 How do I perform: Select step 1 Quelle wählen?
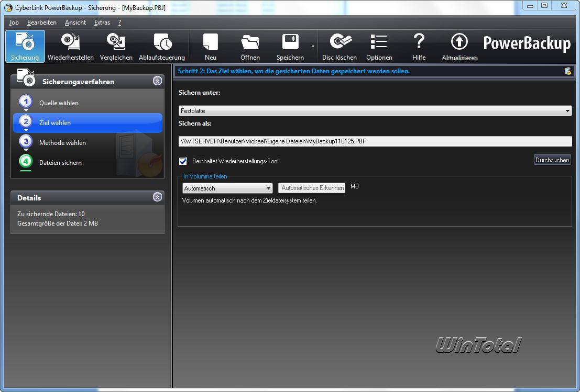(87, 103)
